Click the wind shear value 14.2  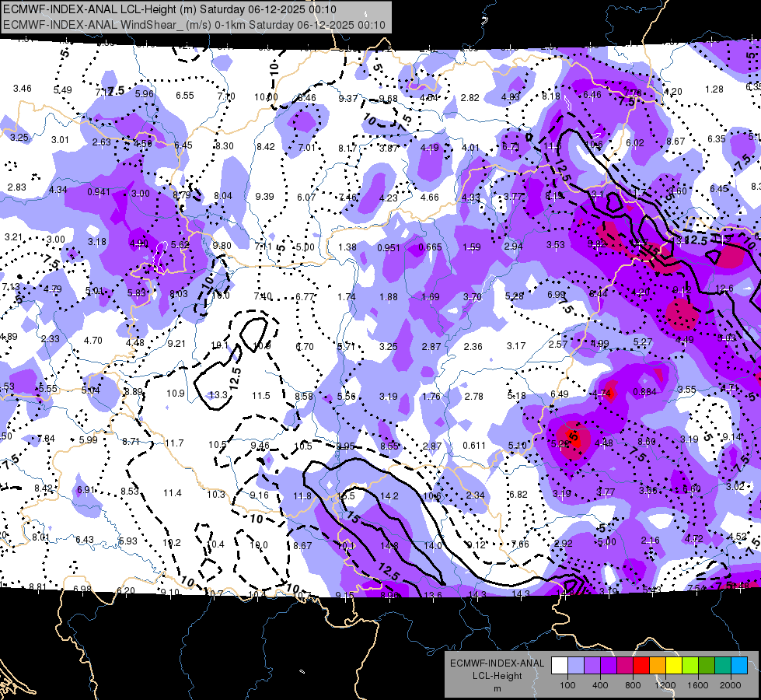(389, 496)
